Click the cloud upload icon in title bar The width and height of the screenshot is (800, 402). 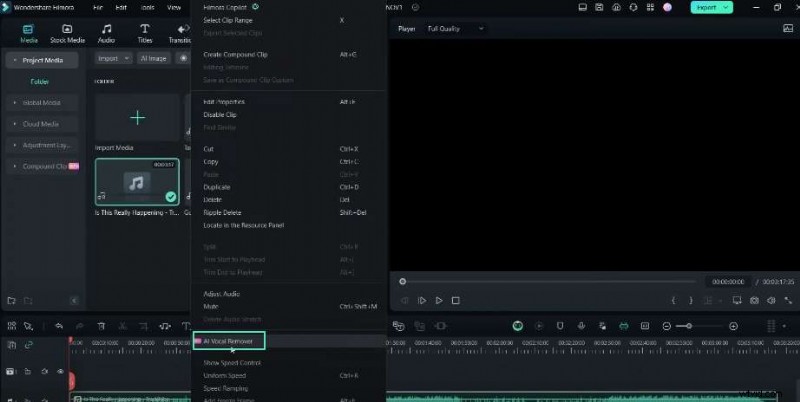point(616,8)
